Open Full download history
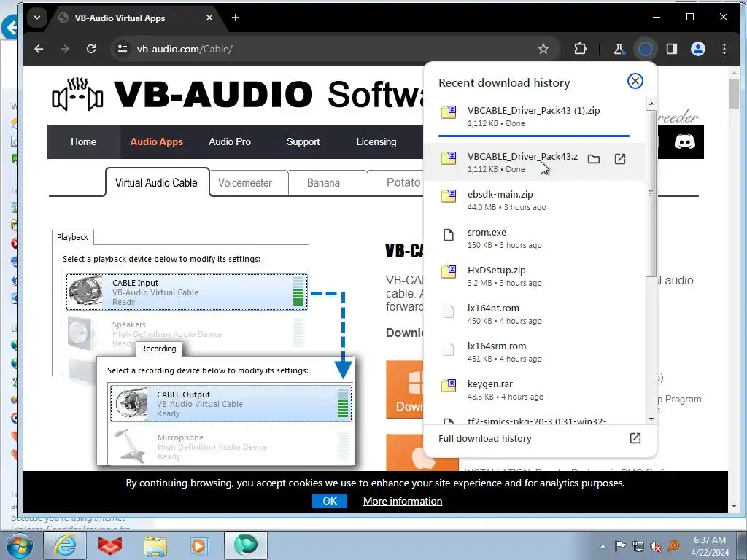The image size is (747, 560). tap(540, 438)
